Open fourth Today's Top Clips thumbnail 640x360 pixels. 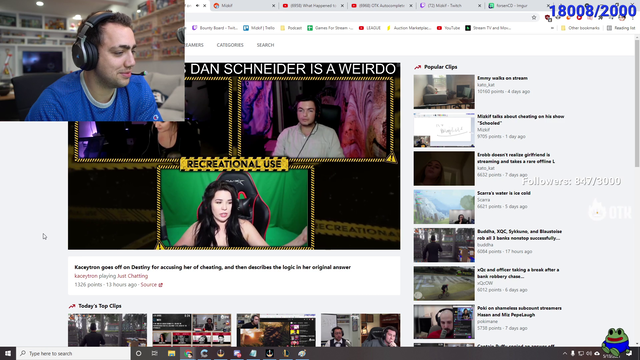click(360, 330)
